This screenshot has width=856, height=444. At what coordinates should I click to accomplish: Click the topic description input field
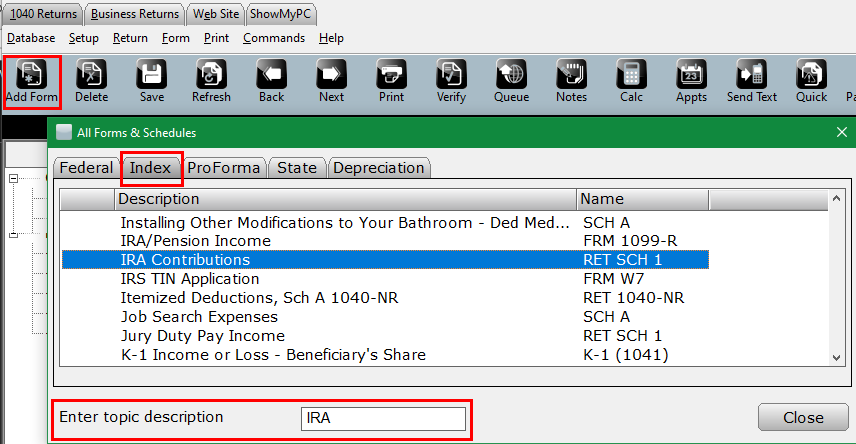[x=385, y=418]
